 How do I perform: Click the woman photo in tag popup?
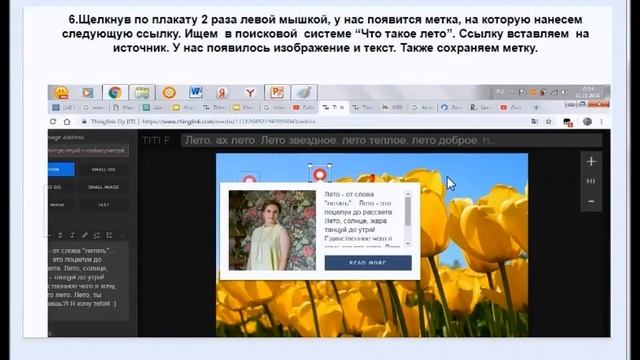(x=272, y=230)
